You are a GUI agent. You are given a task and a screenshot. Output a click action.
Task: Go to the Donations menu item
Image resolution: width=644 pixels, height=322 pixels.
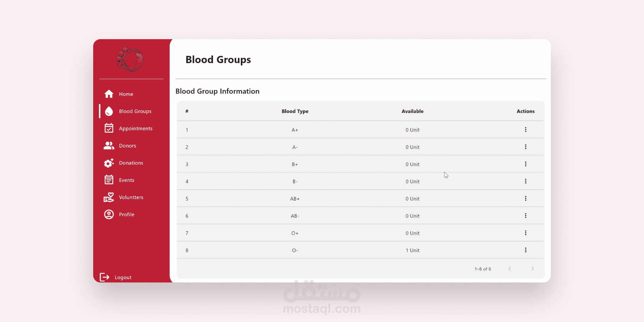[x=131, y=163]
